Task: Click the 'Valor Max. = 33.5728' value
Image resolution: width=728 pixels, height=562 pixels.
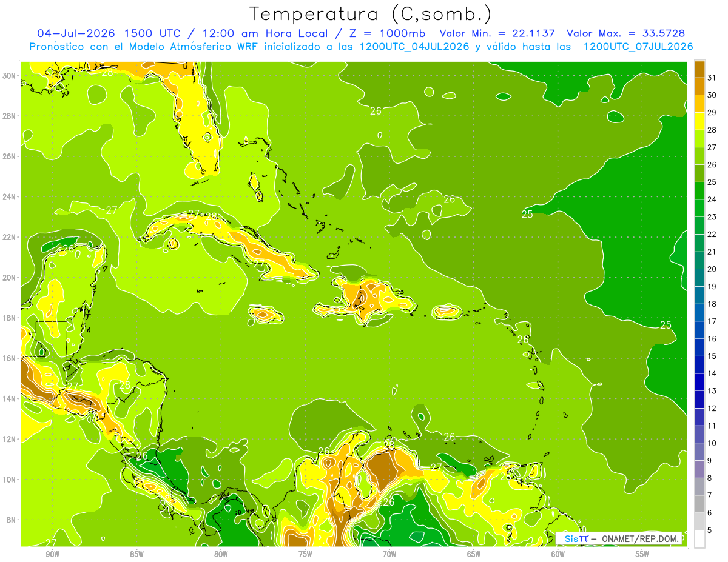Action: 627,33
